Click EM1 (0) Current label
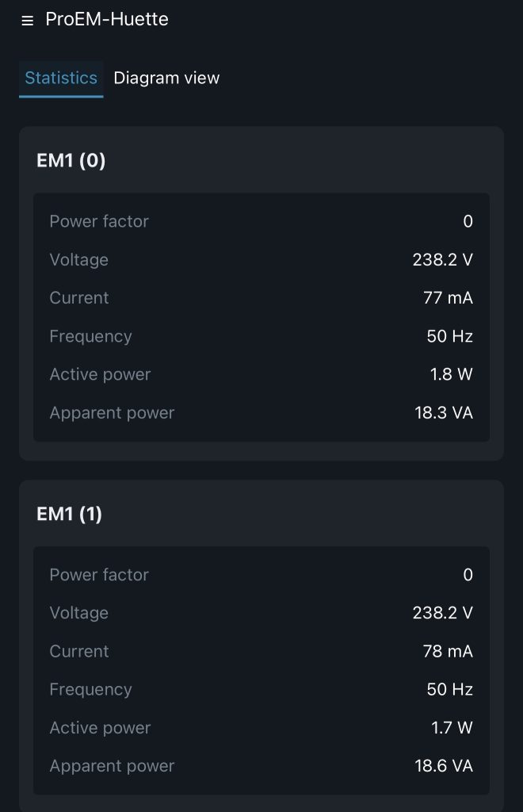The width and height of the screenshot is (523, 812). pyautogui.click(x=79, y=298)
